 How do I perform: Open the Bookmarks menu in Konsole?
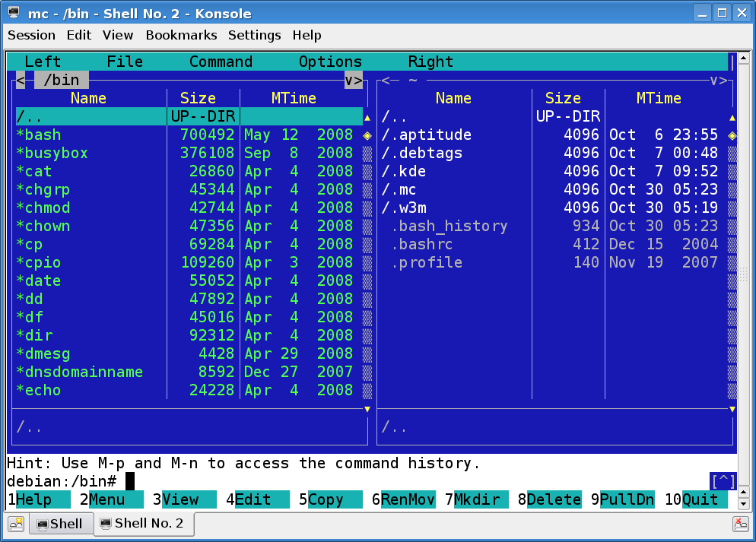pyautogui.click(x=181, y=35)
